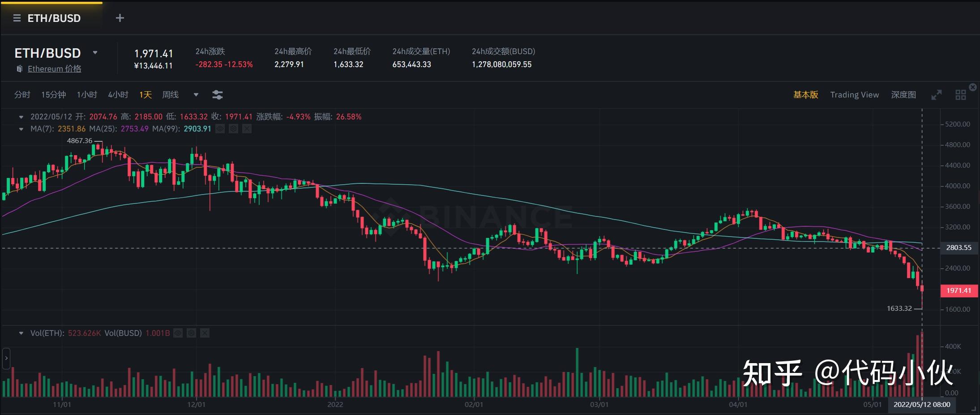Open the Ethereum 价格 link
980x415 pixels.
tap(55, 69)
